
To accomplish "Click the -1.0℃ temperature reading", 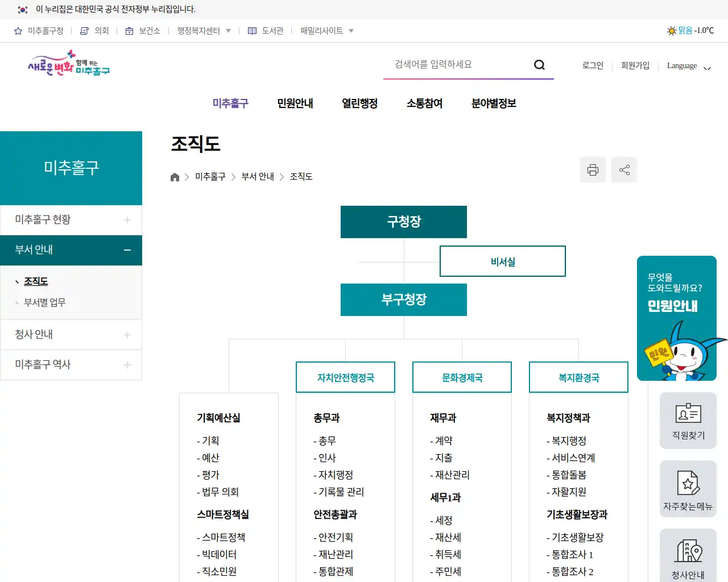I will (704, 31).
